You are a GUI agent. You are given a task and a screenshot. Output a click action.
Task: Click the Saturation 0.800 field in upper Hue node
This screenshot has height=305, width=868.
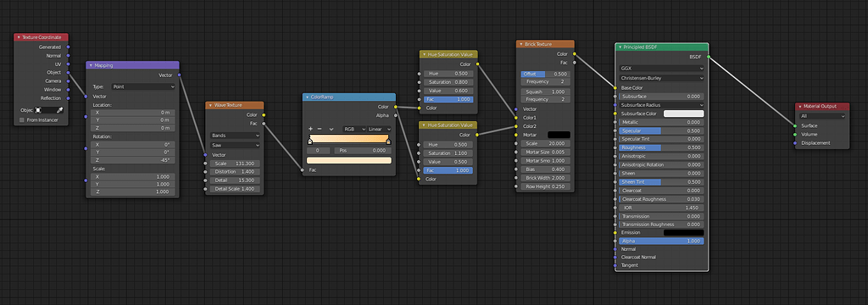point(448,82)
